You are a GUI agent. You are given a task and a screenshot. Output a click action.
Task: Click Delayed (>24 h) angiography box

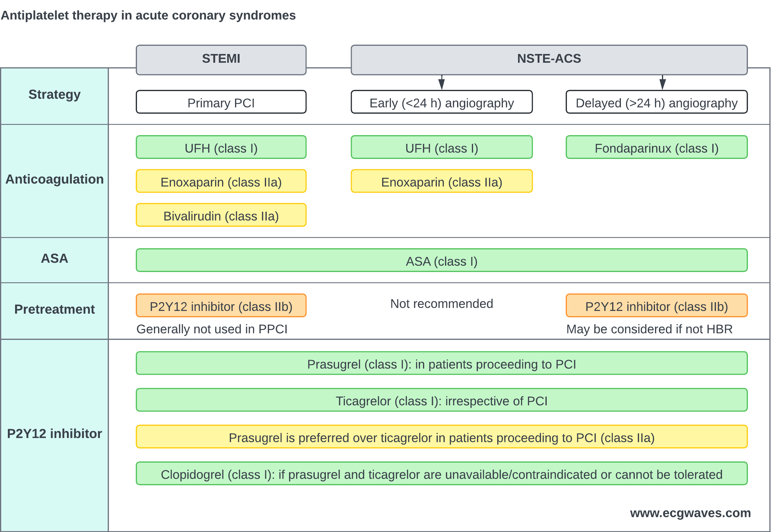(656, 102)
